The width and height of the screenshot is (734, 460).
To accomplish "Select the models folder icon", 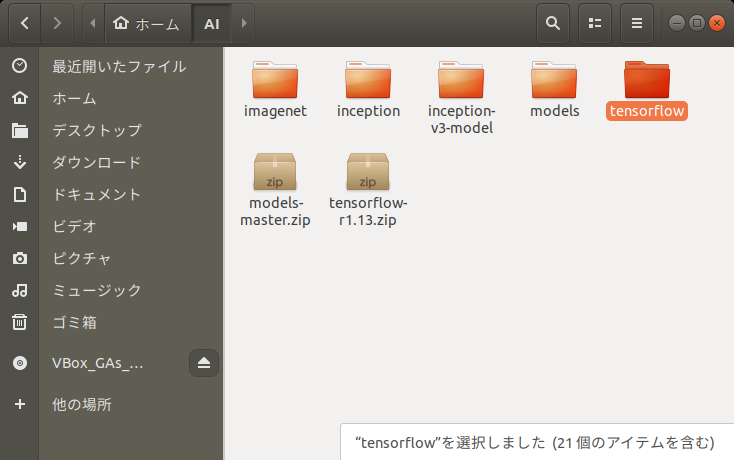I will pyautogui.click(x=554, y=80).
